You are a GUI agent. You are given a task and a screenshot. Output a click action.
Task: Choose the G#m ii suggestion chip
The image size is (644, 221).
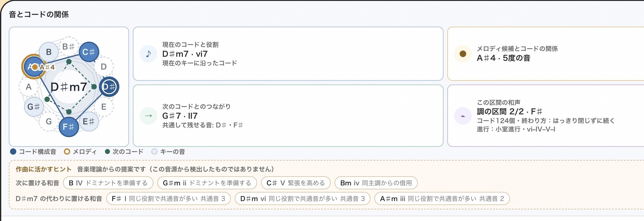click(x=207, y=183)
